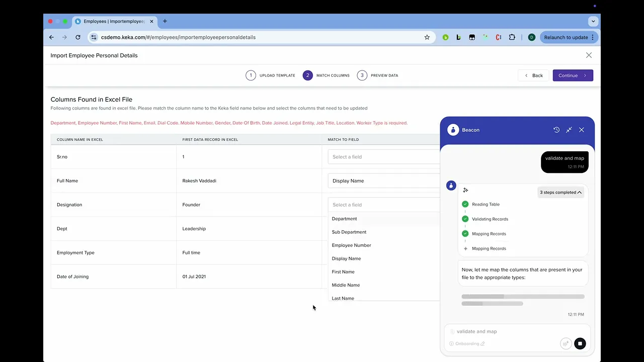The width and height of the screenshot is (644, 362).
Task: Open the green 'b' browser extension
Action: point(445,37)
